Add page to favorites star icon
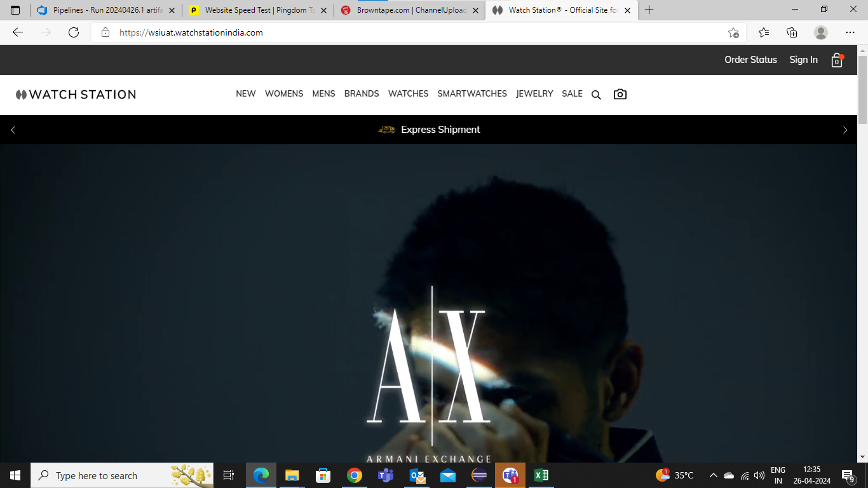Viewport: 868px width, 488px height. point(733,32)
